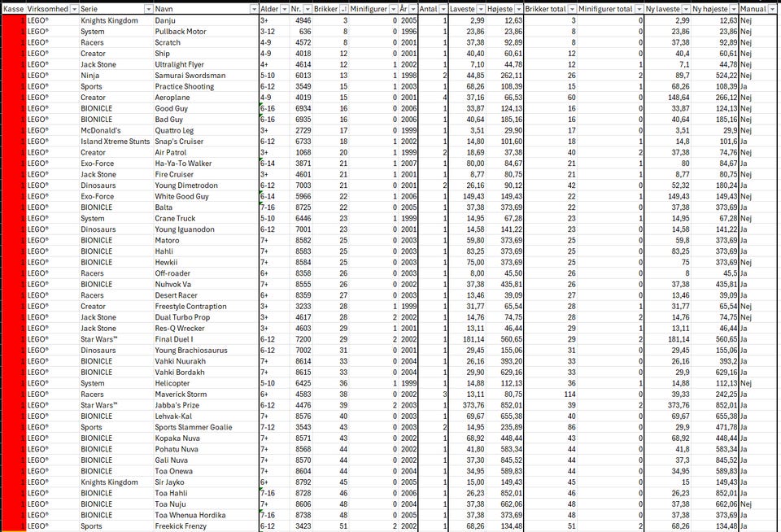Select the Ny højeste value 471,78
Screen dimensions: 781x532
coord(714,427)
